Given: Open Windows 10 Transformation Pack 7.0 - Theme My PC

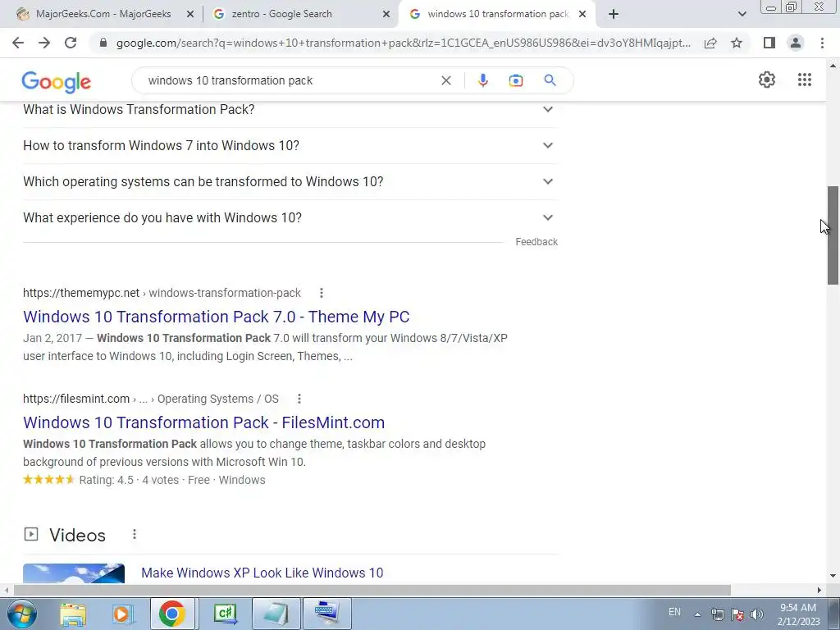Looking at the screenshot, I should [216, 317].
